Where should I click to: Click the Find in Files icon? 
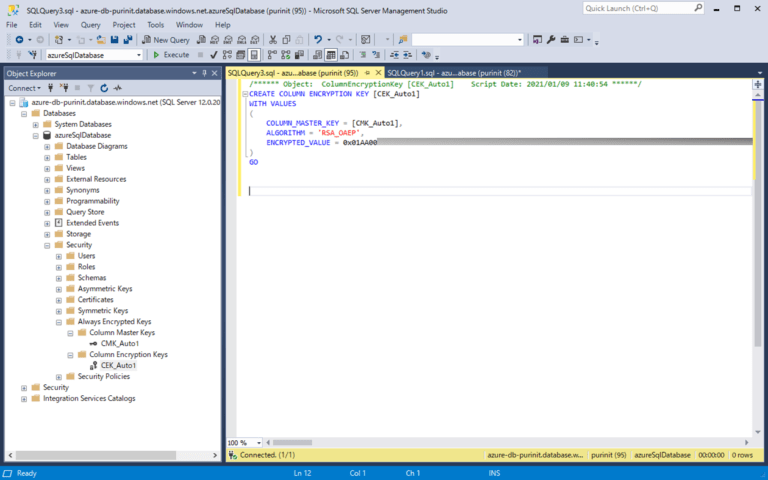pos(403,40)
